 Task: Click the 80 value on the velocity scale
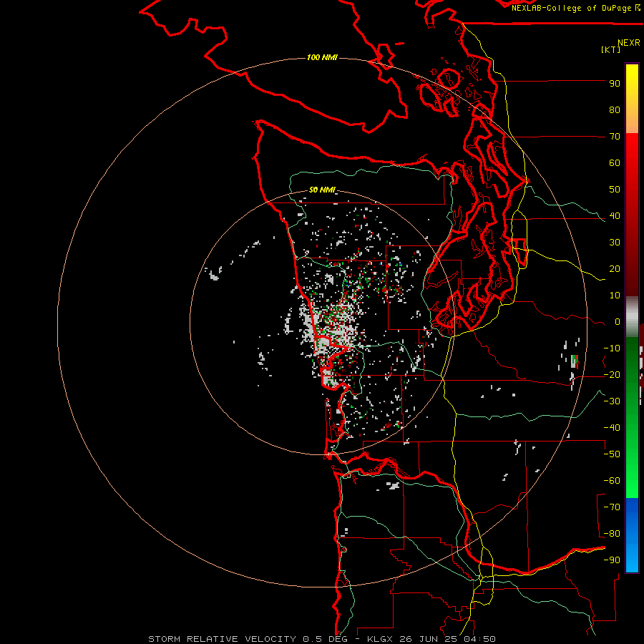pyautogui.click(x=615, y=110)
